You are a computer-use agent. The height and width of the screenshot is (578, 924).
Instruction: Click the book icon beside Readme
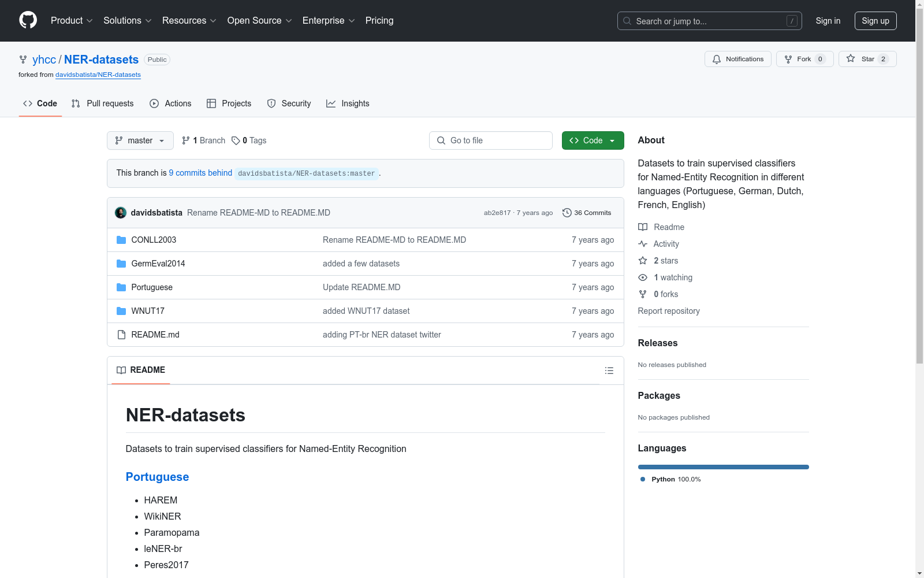643,227
